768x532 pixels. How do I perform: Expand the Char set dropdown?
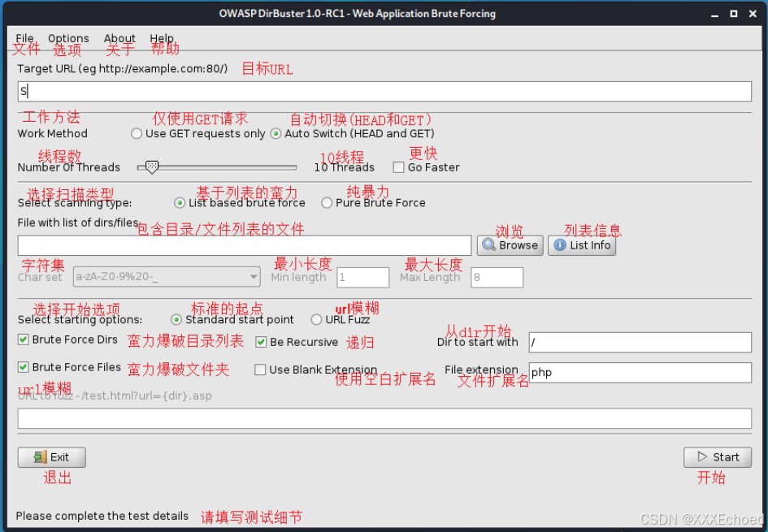pyautogui.click(x=167, y=277)
